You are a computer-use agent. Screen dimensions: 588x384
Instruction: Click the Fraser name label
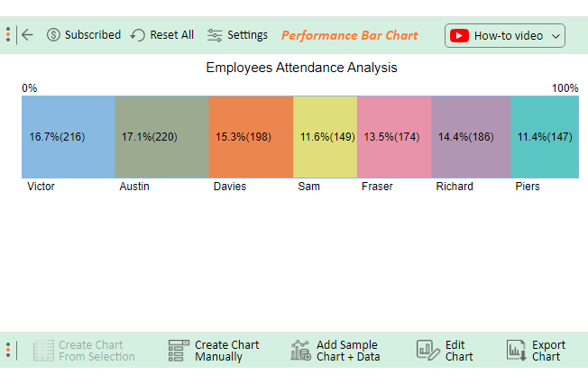click(x=377, y=187)
